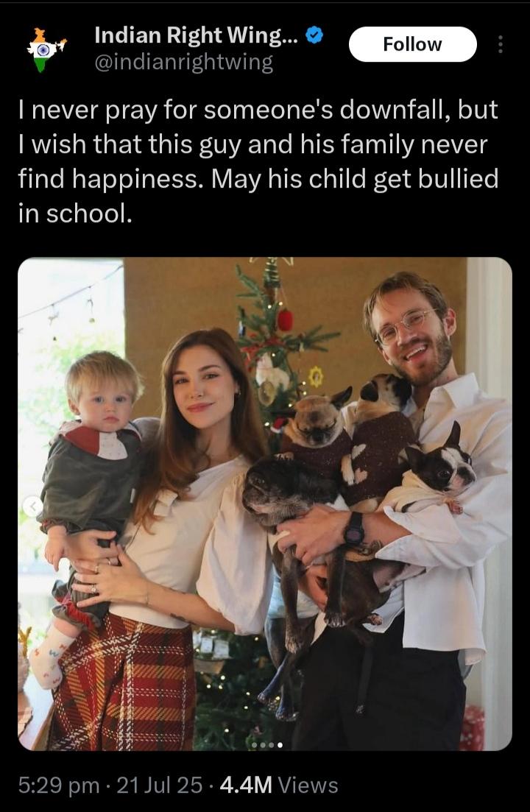View the 4.4M Views count
530x812 pixels.
click(279, 785)
